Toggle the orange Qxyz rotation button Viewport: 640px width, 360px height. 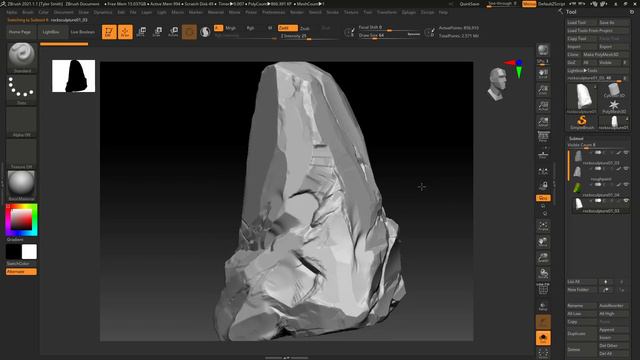pyautogui.click(x=543, y=198)
